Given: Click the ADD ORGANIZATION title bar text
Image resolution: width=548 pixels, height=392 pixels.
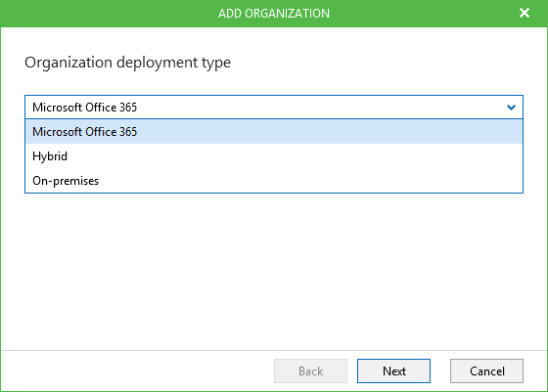Looking at the screenshot, I should [274, 14].
